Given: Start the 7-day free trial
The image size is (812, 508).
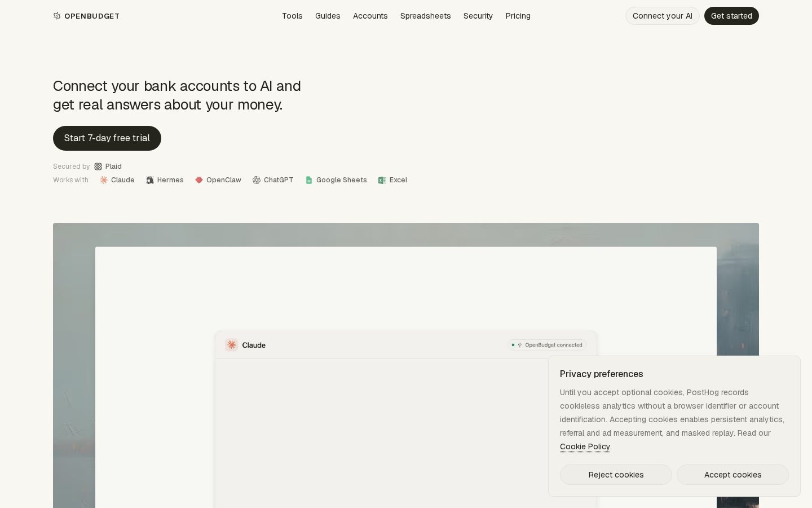Looking at the screenshot, I should (107, 138).
